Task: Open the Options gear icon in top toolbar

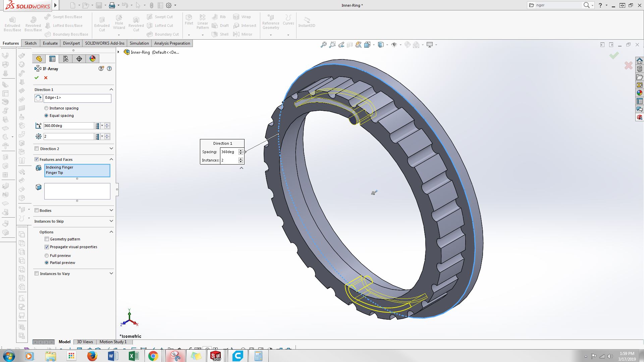Action: click(x=169, y=5)
